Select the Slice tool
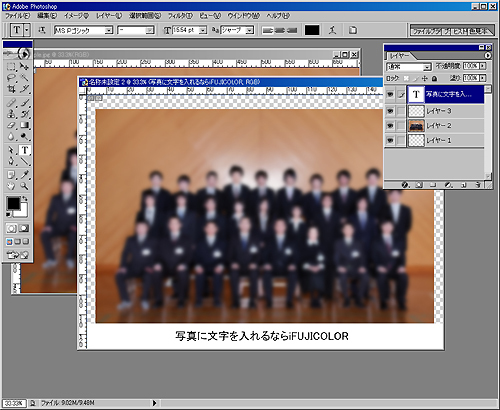The image size is (500, 410). tap(24, 89)
